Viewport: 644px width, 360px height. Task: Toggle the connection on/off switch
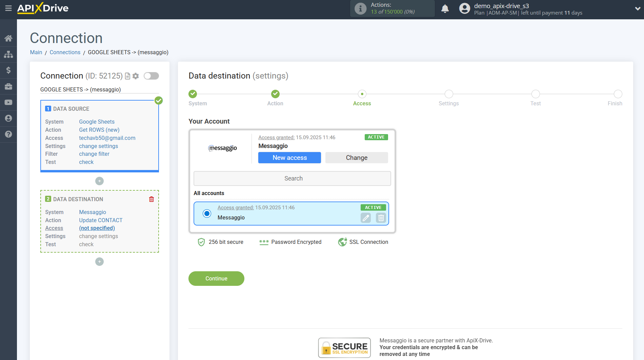[151, 76]
